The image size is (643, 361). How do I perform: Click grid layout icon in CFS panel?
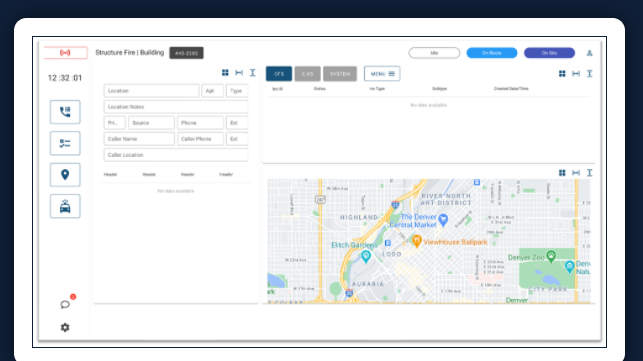(x=562, y=73)
